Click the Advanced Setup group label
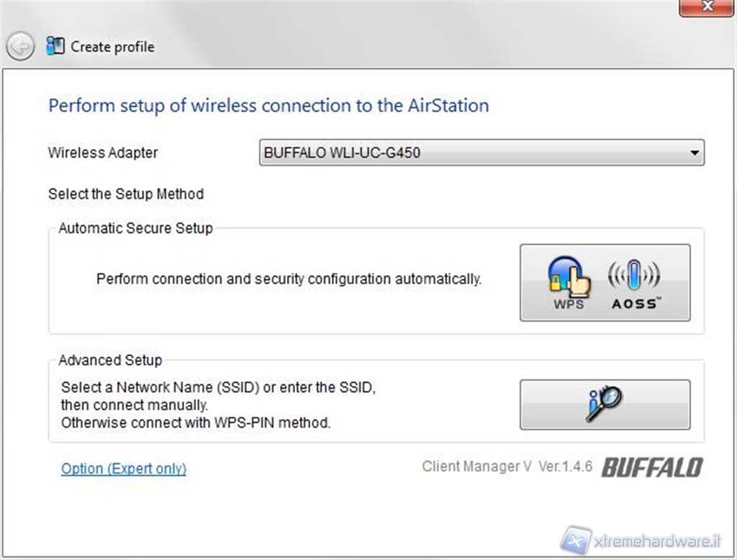This screenshot has height=560, width=737. pyautogui.click(x=110, y=360)
